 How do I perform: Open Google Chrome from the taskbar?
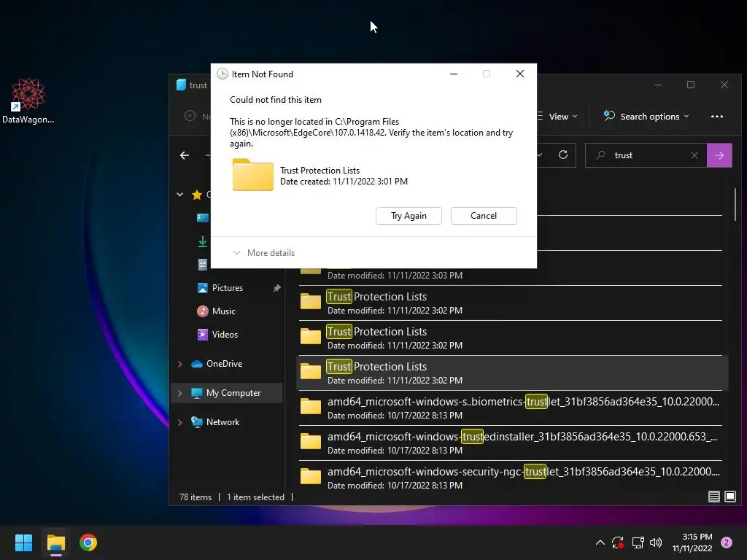[88, 542]
